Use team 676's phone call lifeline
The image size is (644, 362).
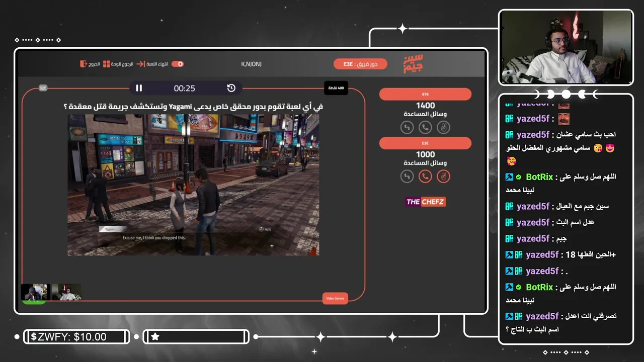click(x=425, y=127)
